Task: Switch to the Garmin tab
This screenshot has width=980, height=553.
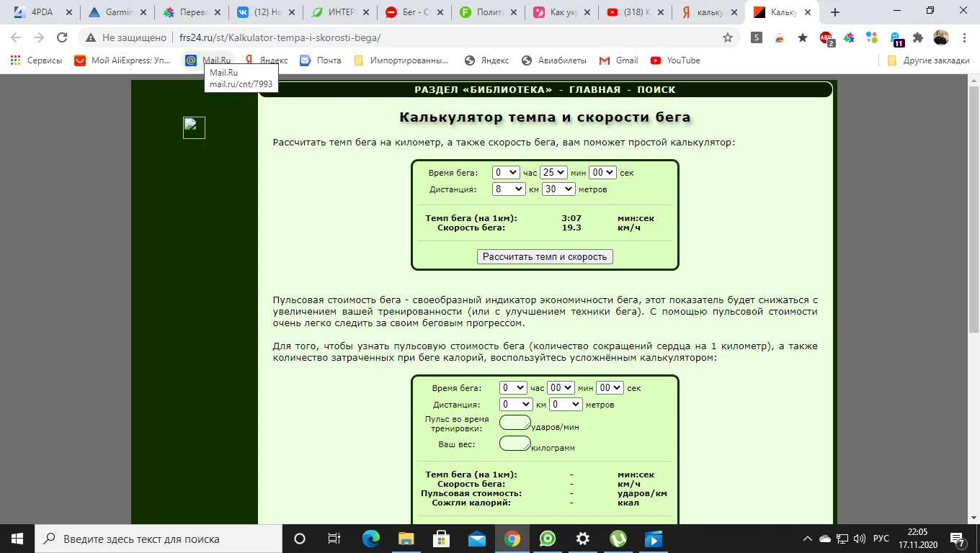Action: point(116,12)
